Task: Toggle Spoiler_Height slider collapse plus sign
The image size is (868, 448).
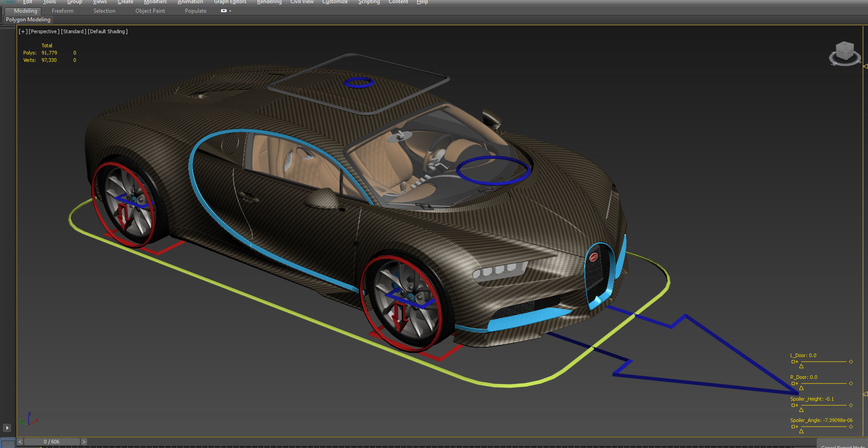Action: pos(797,405)
